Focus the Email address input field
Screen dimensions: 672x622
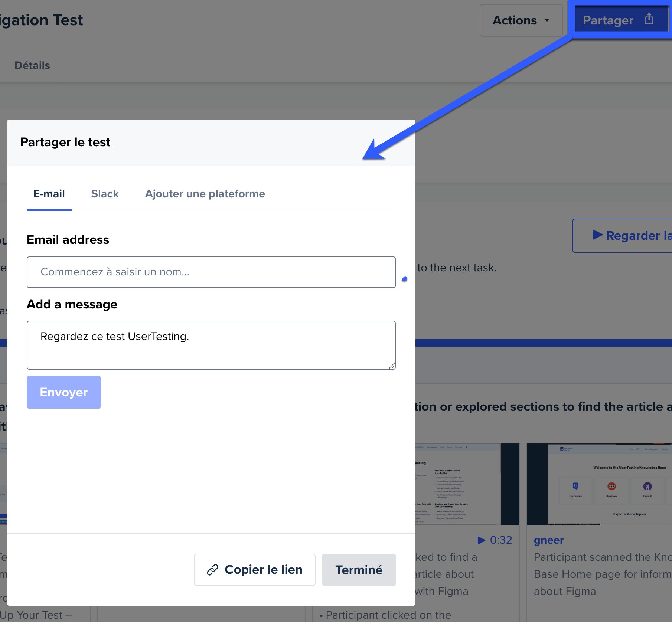(211, 272)
